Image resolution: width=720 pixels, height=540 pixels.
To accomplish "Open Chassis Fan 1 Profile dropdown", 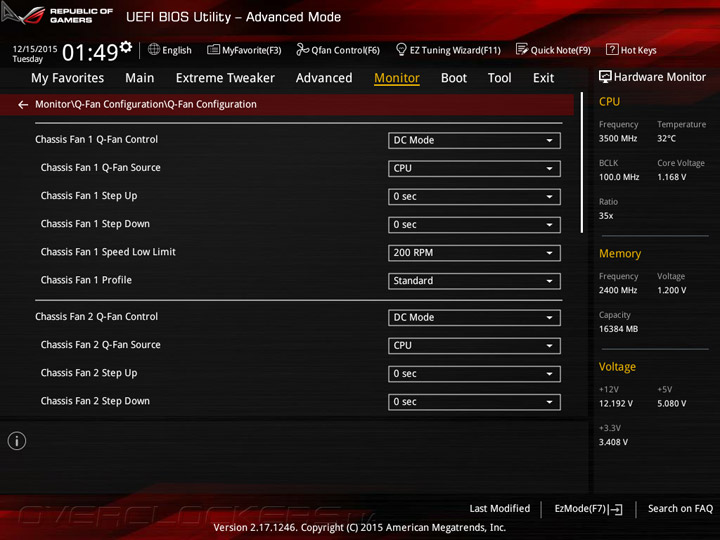I will click(x=474, y=281).
